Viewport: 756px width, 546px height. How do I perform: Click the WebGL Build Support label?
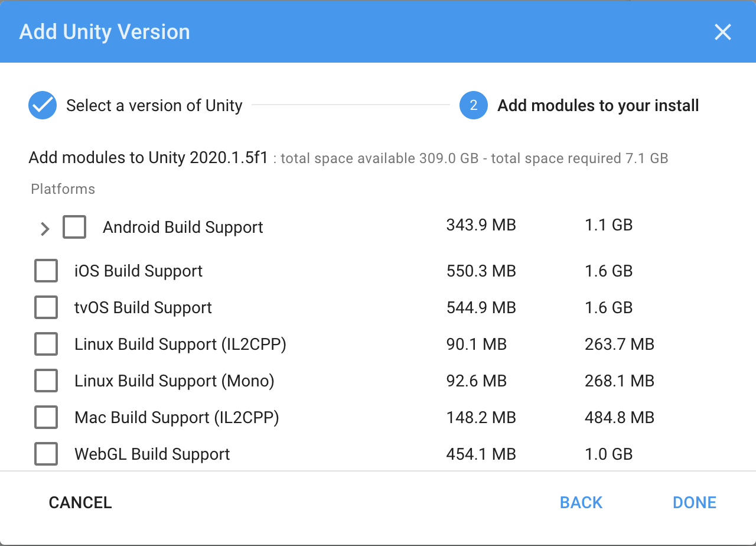point(152,454)
